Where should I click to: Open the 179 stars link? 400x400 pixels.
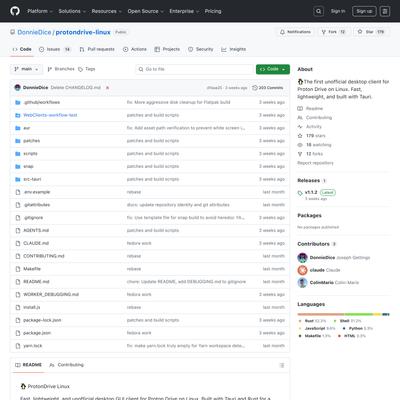[x=311, y=136]
